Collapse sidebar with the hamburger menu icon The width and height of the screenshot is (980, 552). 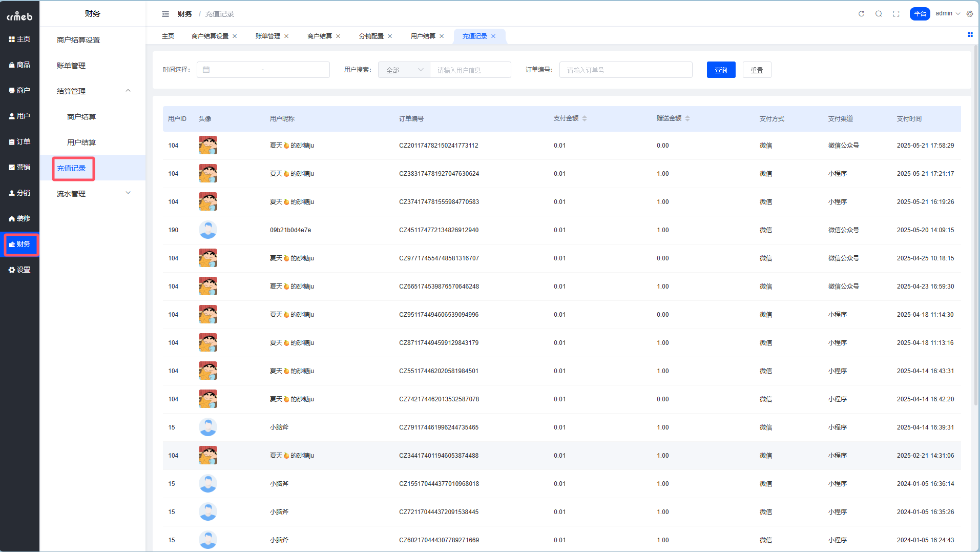165,14
